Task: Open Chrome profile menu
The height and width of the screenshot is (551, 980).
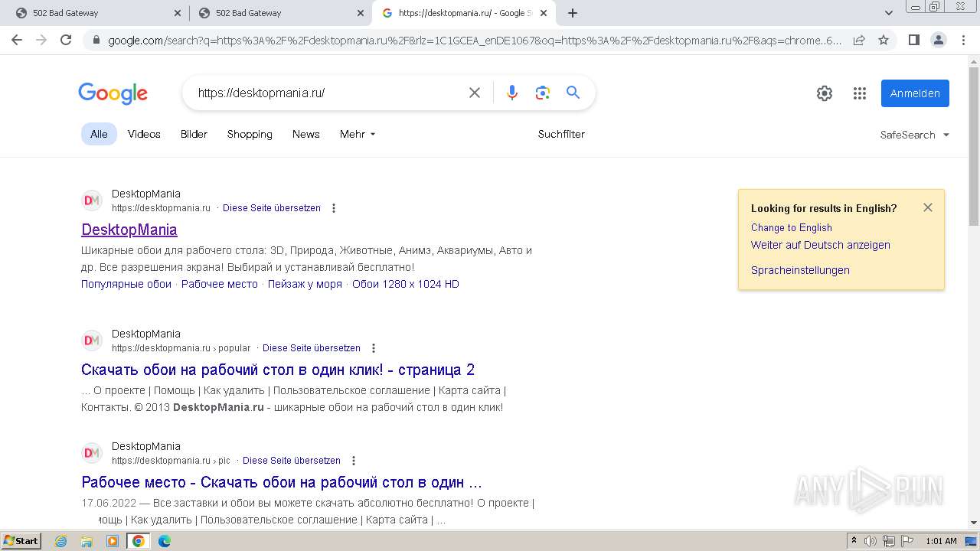Action: (938, 40)
